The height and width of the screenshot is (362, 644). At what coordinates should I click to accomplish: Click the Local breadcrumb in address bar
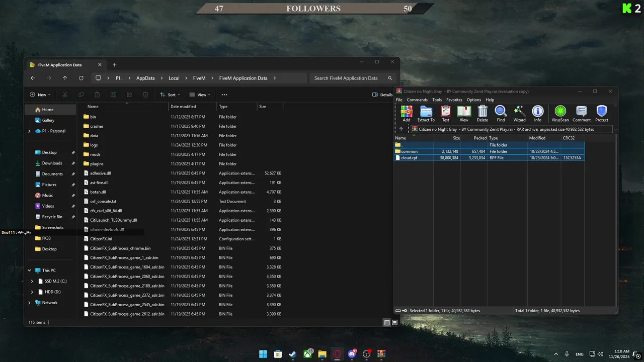pos(174,78)
